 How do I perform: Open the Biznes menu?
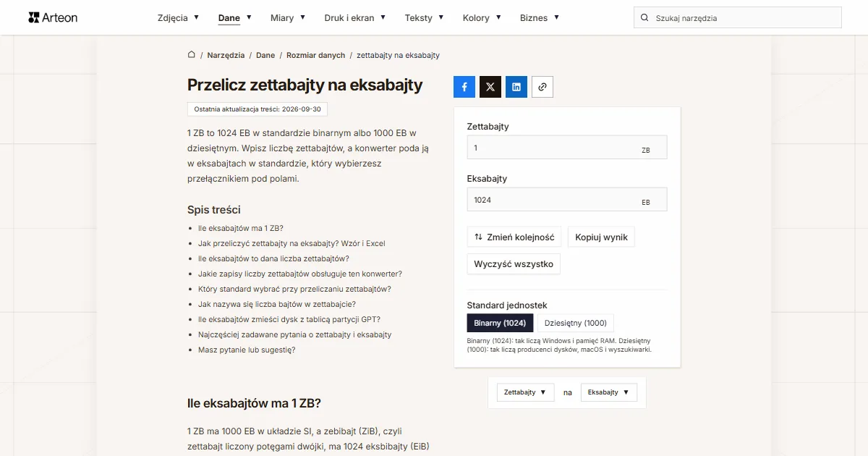(540, 17)
